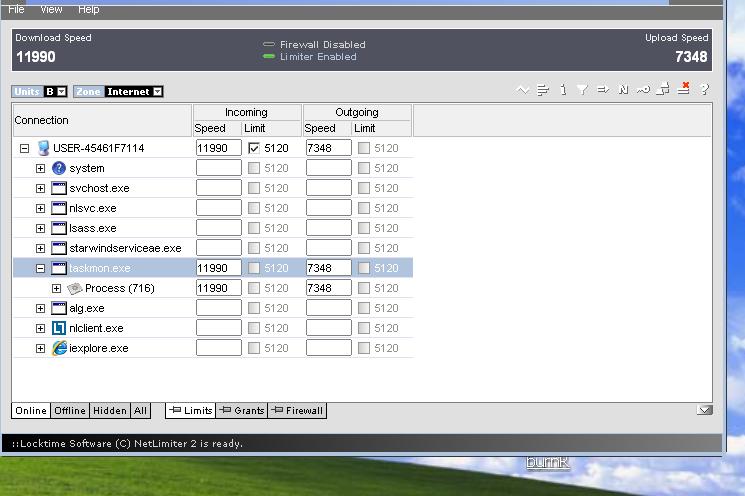Click the network computers toolbar icon

click(x=663, y=90)
